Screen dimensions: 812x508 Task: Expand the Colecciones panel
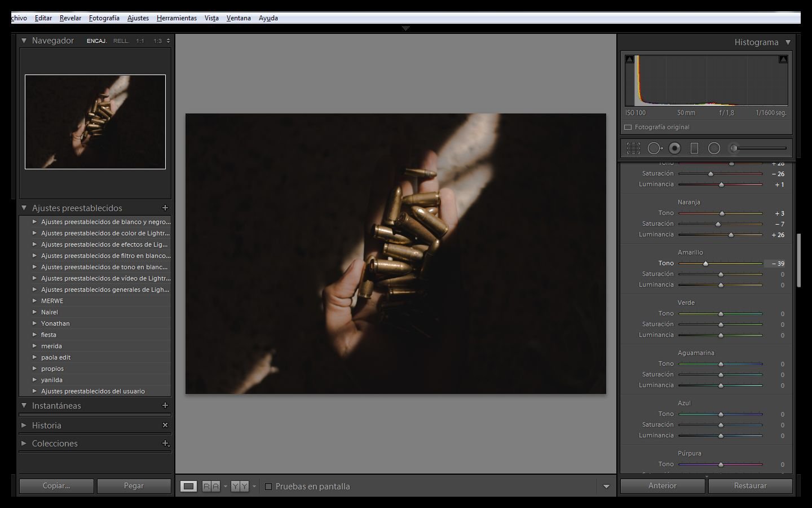24,443
